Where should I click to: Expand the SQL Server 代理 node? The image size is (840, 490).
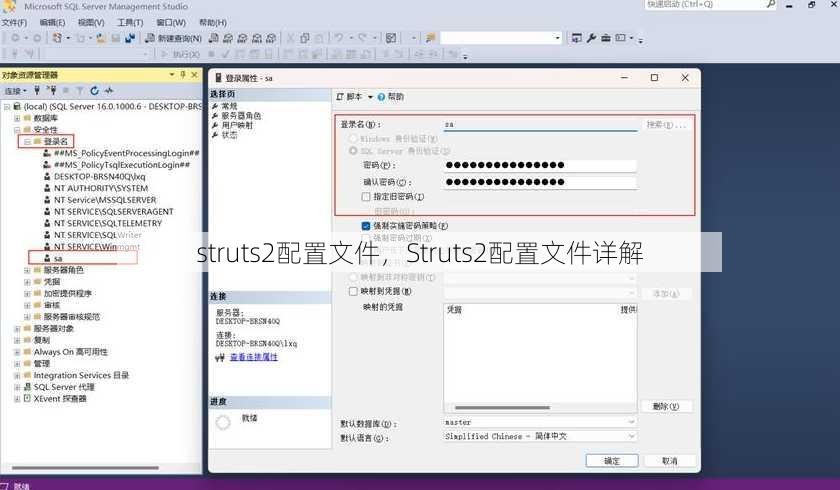point(17,387)
